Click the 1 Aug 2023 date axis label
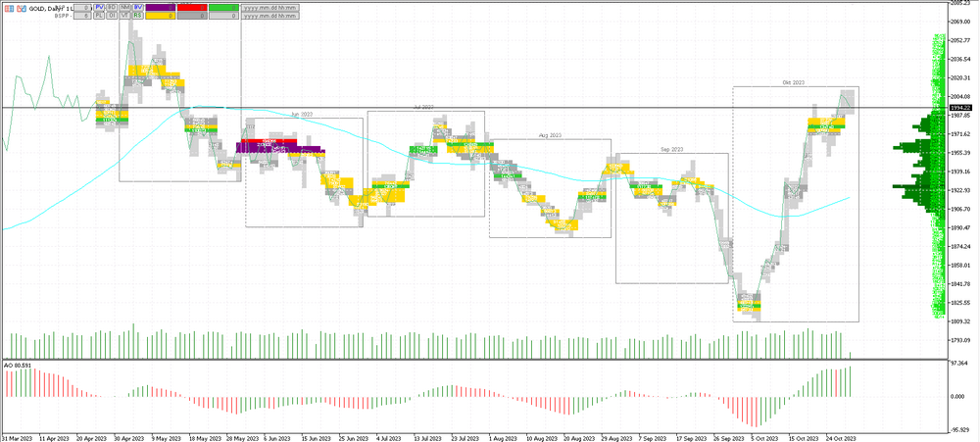 (503, 438)
